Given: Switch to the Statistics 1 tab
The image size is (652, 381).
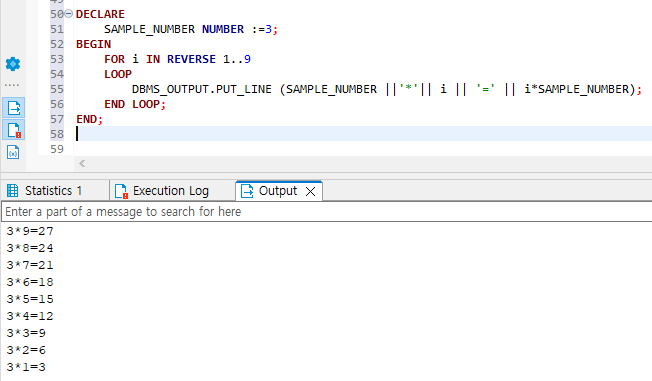Looking at the screenshot, I should pos(55,191).
